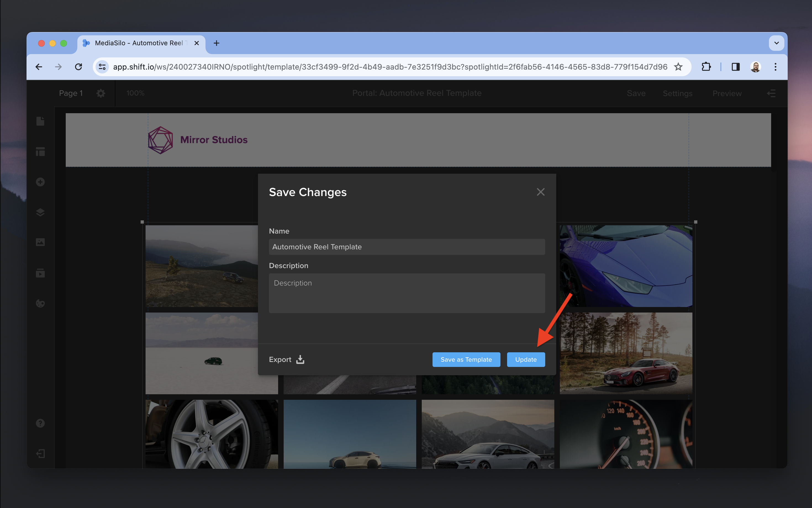Viewport: 812px width, 508px height.
Task: Open Page 1 settings gear
Action: coord(101,93)
